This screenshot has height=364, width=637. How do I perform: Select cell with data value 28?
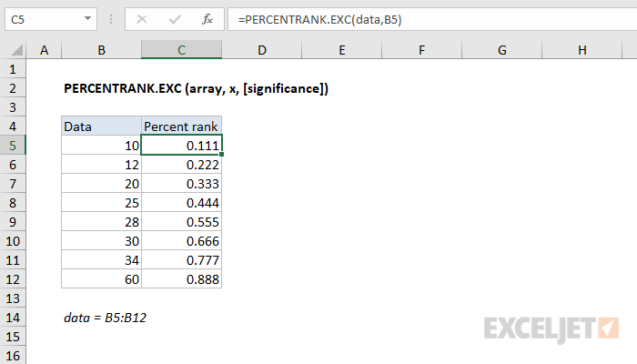101,222
